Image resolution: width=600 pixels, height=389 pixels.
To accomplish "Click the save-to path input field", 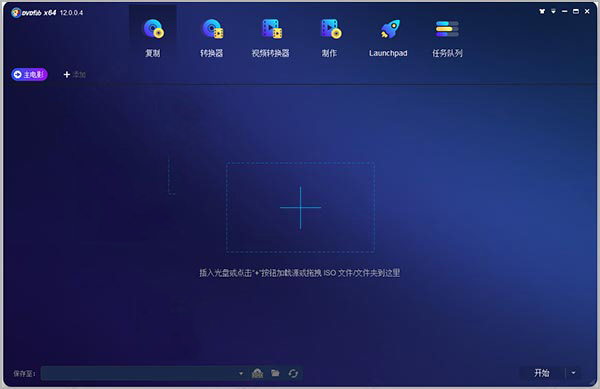I will [139, 373].
